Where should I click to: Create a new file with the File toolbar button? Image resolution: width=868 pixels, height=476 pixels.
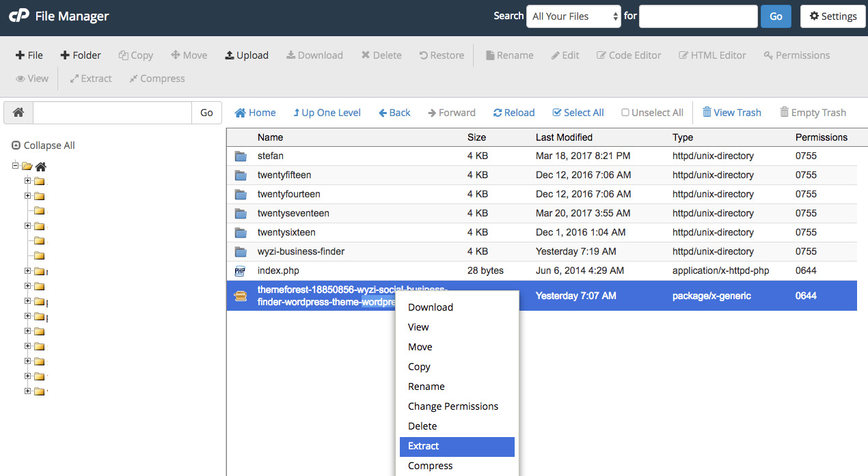point(29,55)
